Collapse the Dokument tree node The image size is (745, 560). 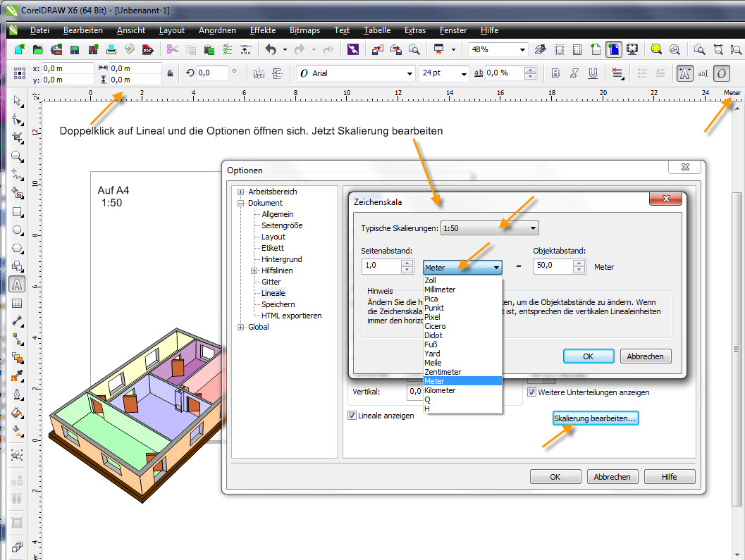click(240, 204)
